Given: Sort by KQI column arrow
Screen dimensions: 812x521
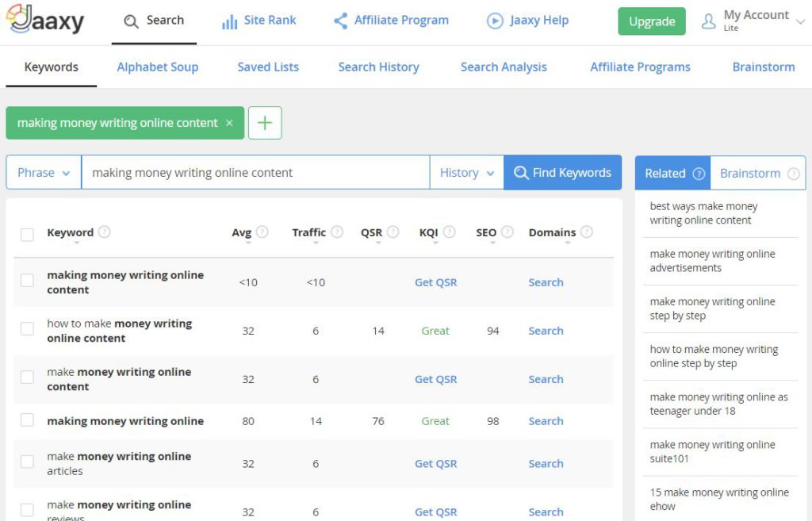Looking at the screenshot, I should (435, 243).
